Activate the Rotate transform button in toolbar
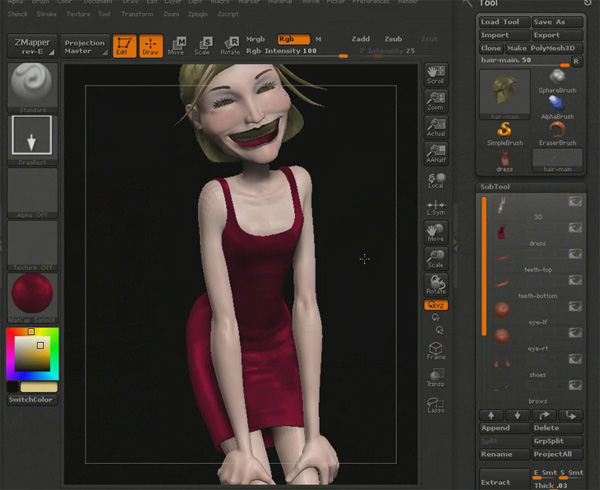This screenshot has width=600, height=490. [230, 46]
